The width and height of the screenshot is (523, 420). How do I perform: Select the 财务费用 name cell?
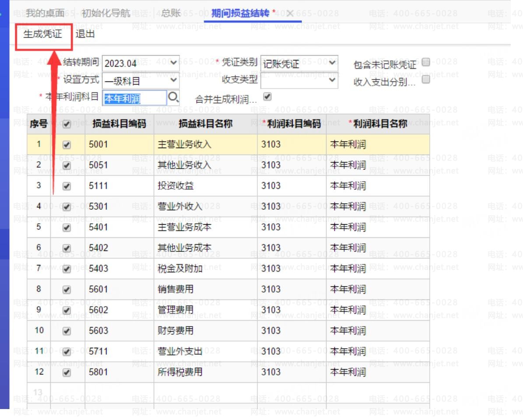tap(205, 331)
